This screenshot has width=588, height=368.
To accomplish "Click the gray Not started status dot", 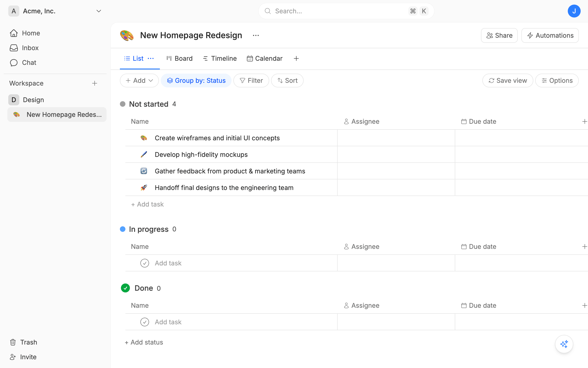I will click(x=123, y=104).
